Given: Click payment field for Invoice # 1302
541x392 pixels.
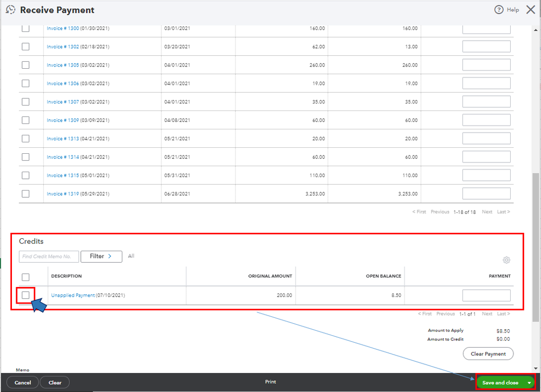Looking at the screenshot, I should (x=486, y=47).
